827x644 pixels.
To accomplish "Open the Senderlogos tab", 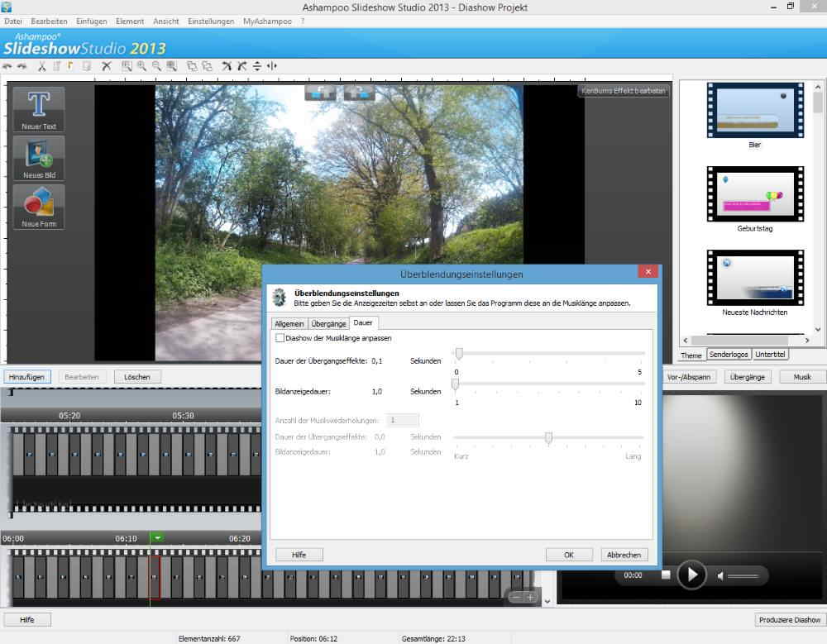I will pos(728,355).
